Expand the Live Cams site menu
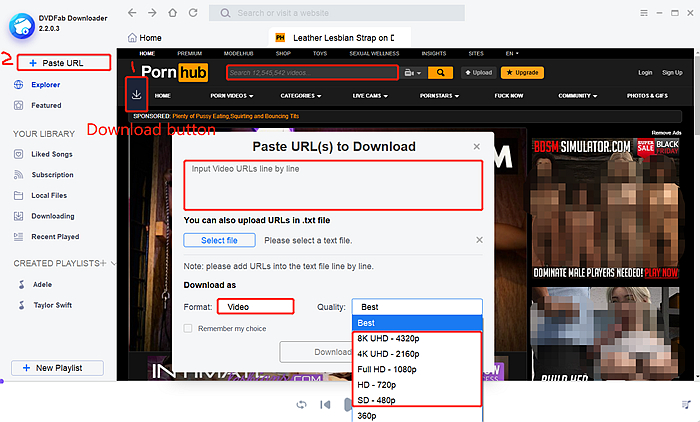The width and height of the screenshot is (700, 422). tap(370, 96)
